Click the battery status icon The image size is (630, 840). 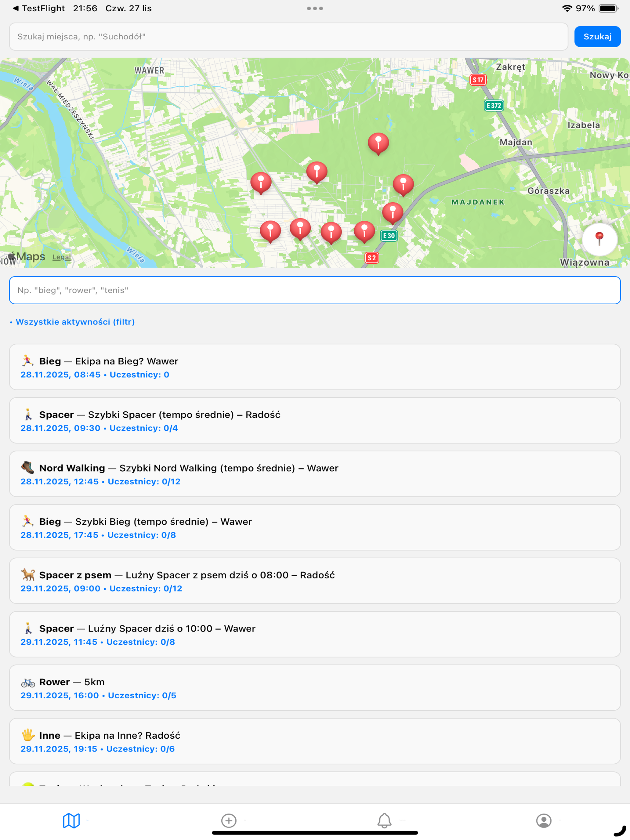click(608, 8)
